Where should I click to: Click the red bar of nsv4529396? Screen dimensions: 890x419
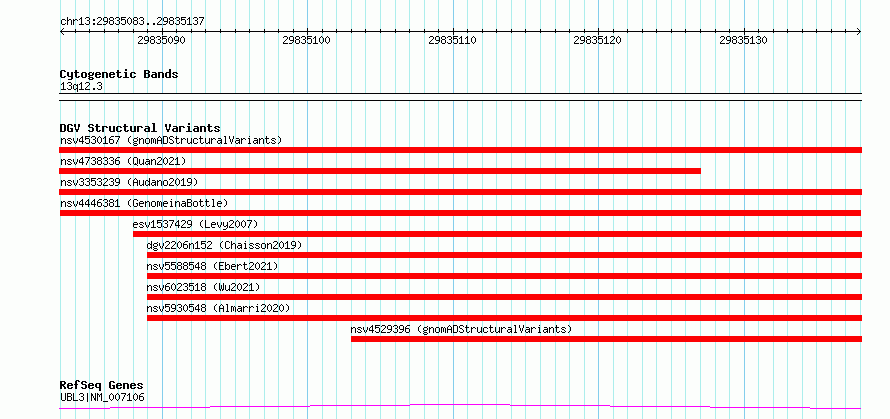[x=606, y=339]
